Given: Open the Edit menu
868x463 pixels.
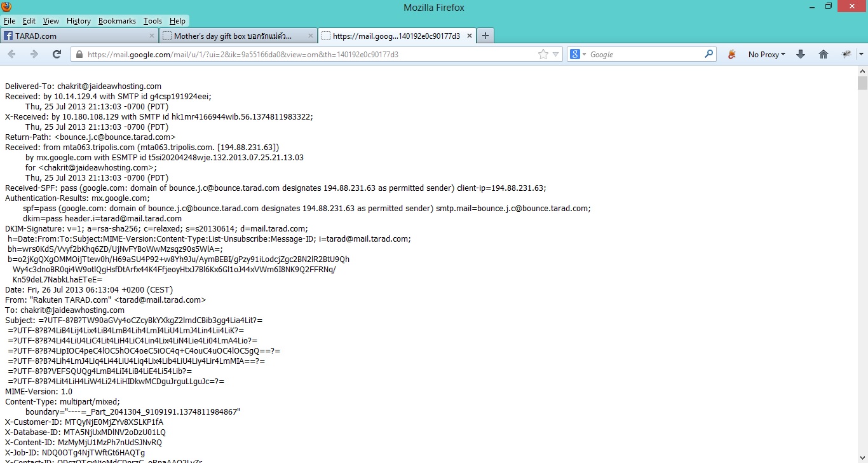Looking at the screenshot, I should tap(29, 21).
